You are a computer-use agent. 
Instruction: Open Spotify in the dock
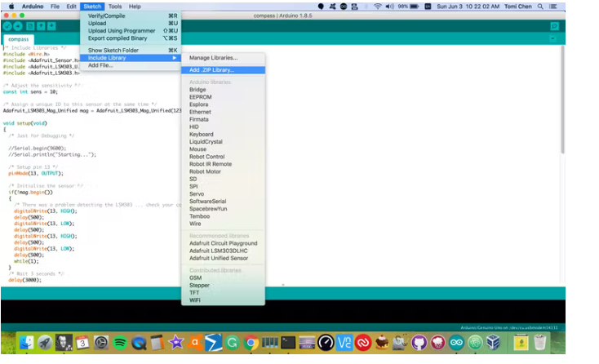(x=120, y=343)
